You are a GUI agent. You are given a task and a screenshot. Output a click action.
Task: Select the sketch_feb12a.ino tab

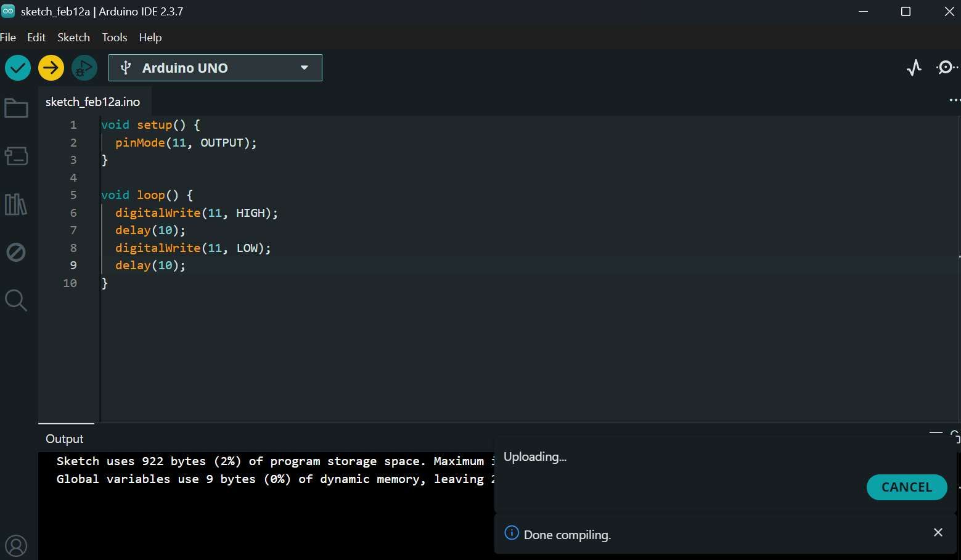pyautogui.click(x=92, y=102)
